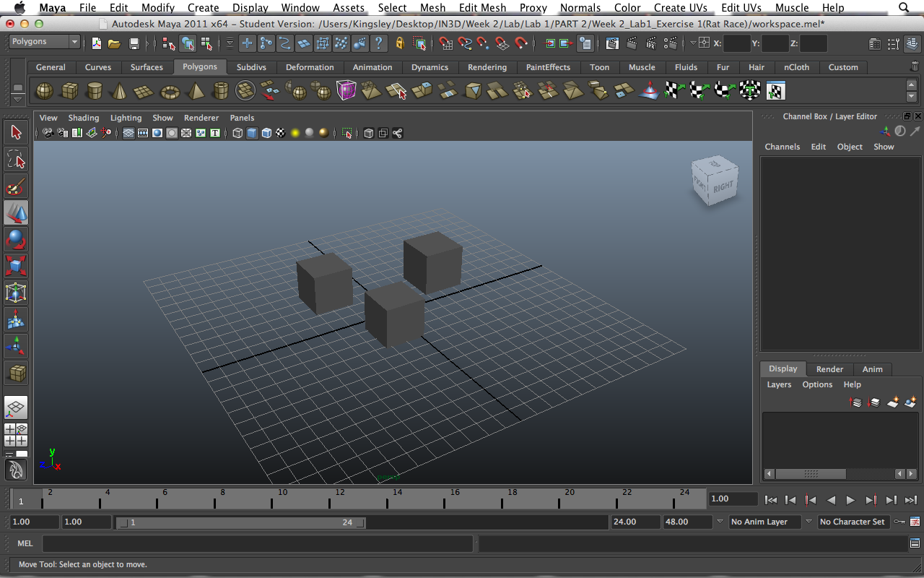924x578 pixels.
Task: Delete shelf item with the trash icon
Action: 915,66
